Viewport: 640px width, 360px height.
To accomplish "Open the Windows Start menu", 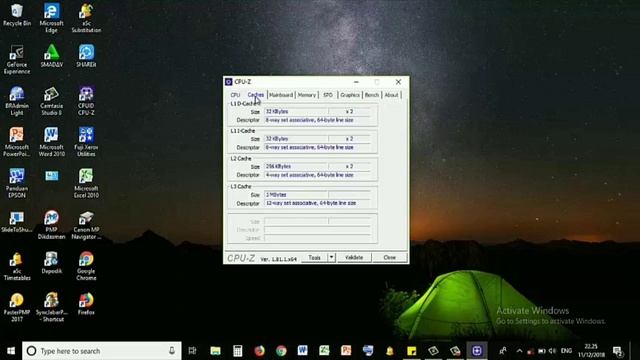I will [x=11, y=351].
